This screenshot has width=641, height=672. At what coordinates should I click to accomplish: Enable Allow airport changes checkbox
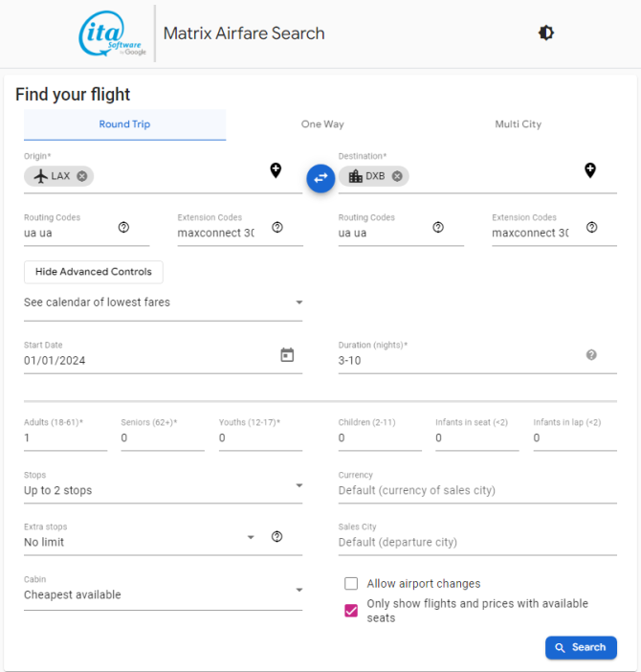[351, 584]
